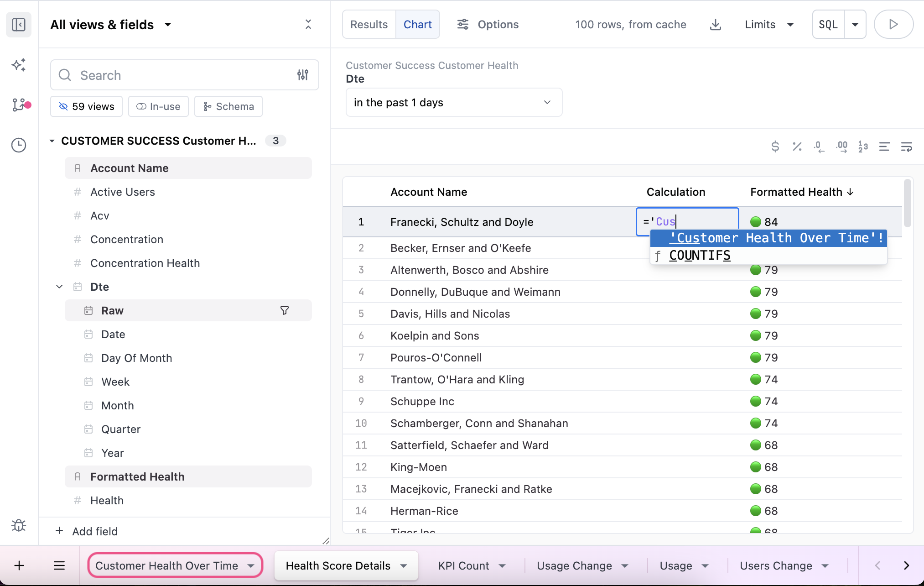Image resolution: width=924 pixels, height=586 pixels.
Task: Open the AI sparkle assistant icon
Action: 19,65
